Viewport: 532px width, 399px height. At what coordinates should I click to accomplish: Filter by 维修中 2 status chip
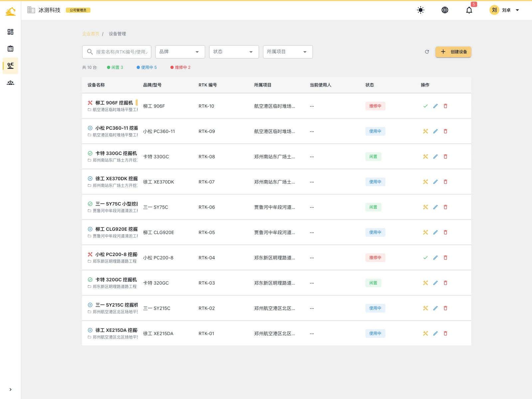181,67
